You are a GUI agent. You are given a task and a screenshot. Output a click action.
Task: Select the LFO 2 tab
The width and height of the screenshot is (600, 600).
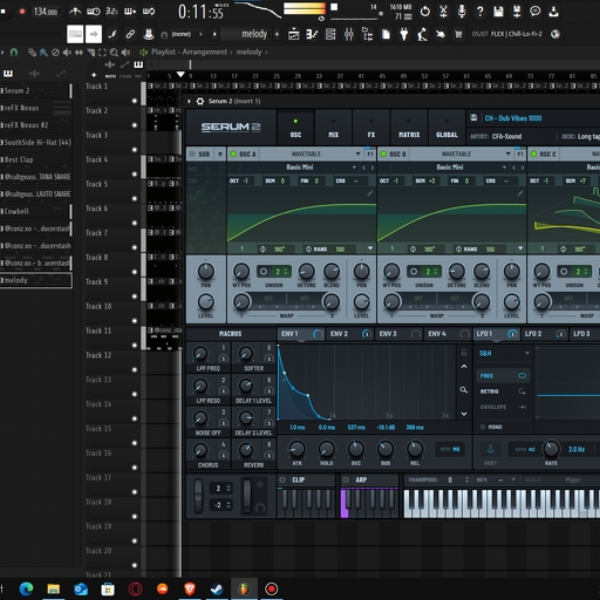[x=545, y=334]
